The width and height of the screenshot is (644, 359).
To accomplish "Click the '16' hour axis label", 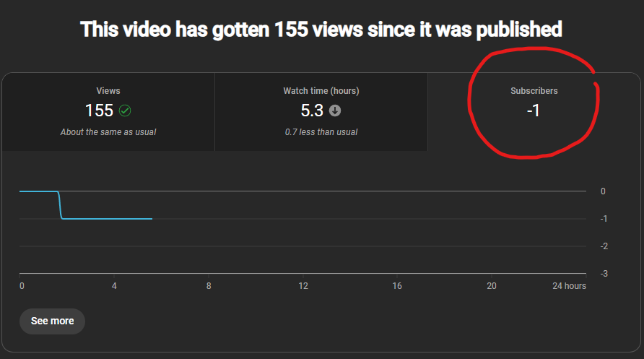I will pos(397,286).
